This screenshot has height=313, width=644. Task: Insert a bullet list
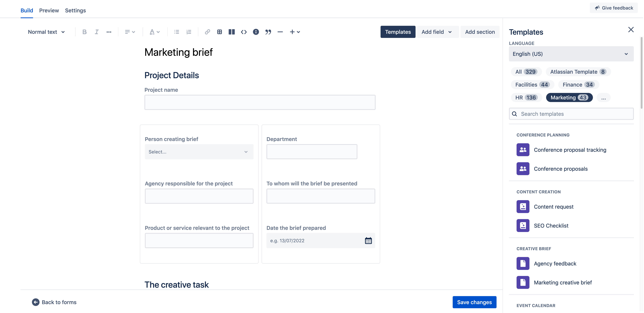point(176,32)
